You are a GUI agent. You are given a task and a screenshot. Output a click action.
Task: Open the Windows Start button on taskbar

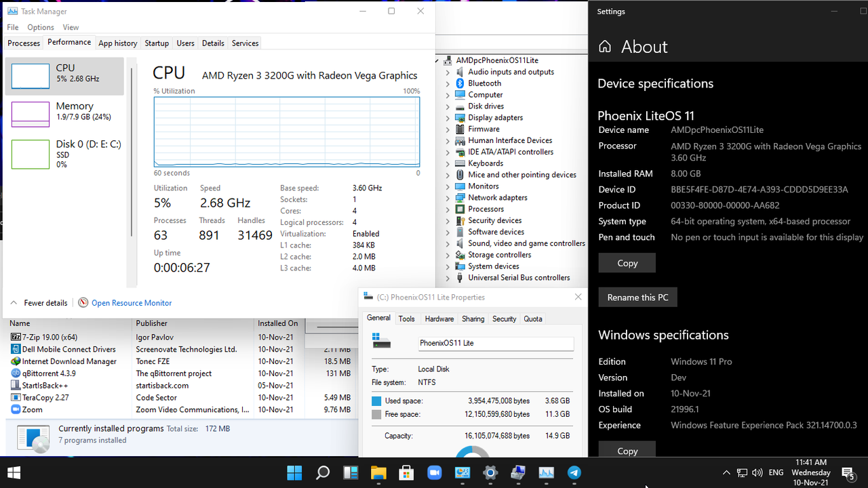tap(295, 472)
